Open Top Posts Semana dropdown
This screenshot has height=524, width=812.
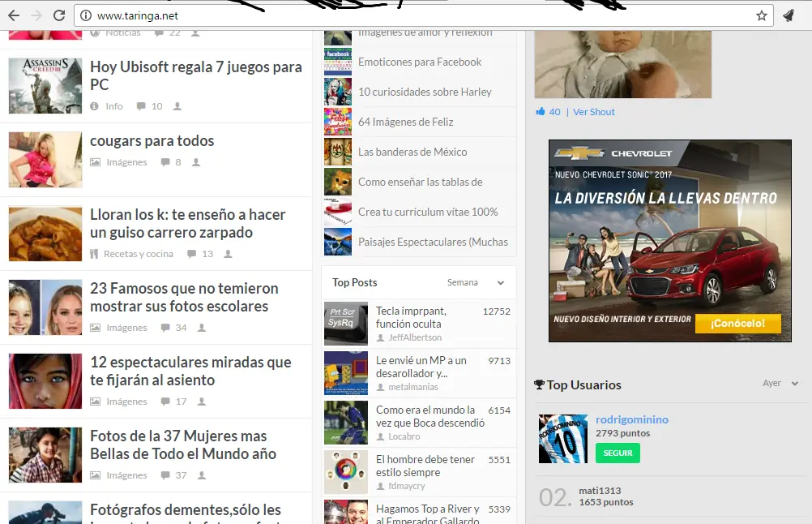tap(476, 282)
